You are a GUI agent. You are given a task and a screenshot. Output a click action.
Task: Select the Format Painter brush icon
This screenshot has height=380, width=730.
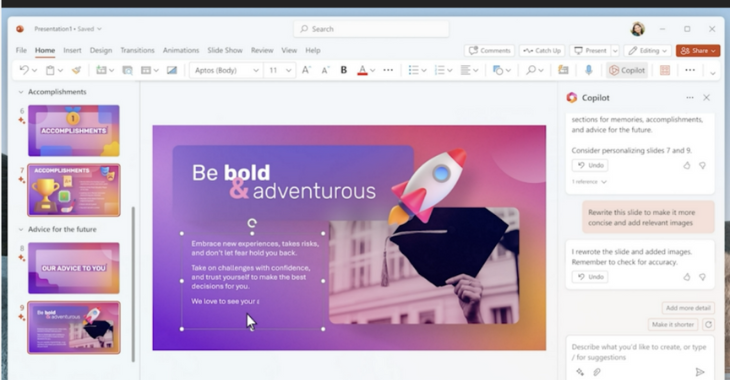[x=76, y=70]
